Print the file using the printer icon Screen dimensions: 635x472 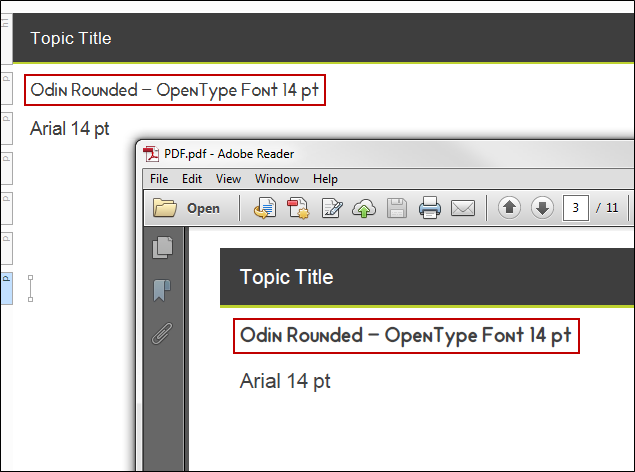pos(429,208)
